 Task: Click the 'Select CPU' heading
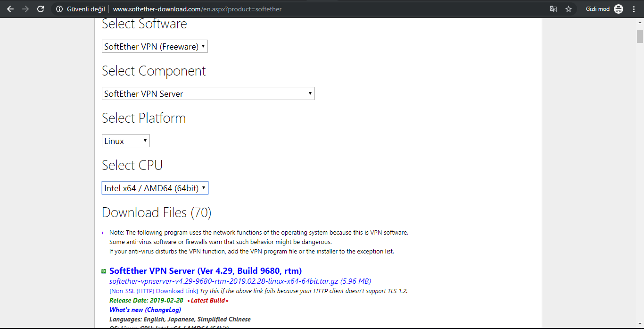[x=132, y=165]
